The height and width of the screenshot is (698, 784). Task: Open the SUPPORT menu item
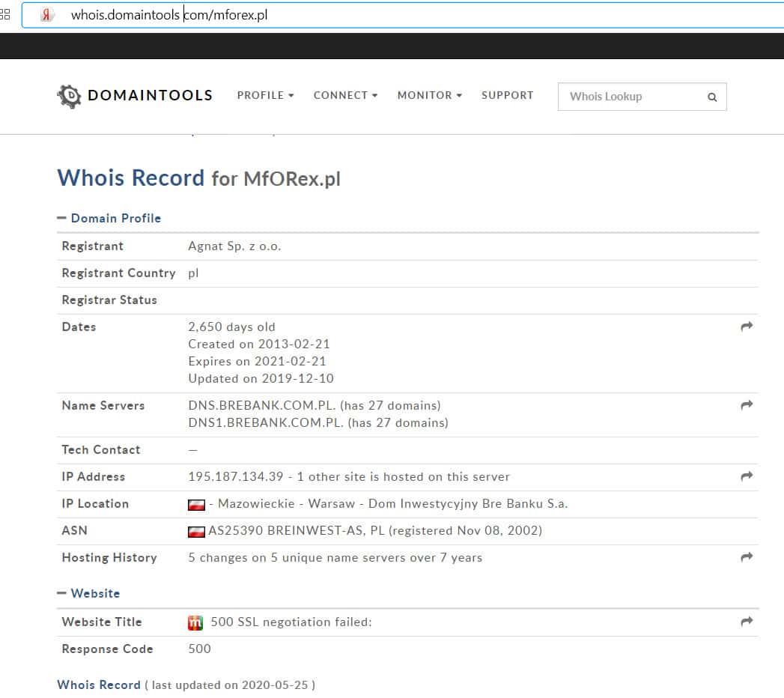point(507,95)
